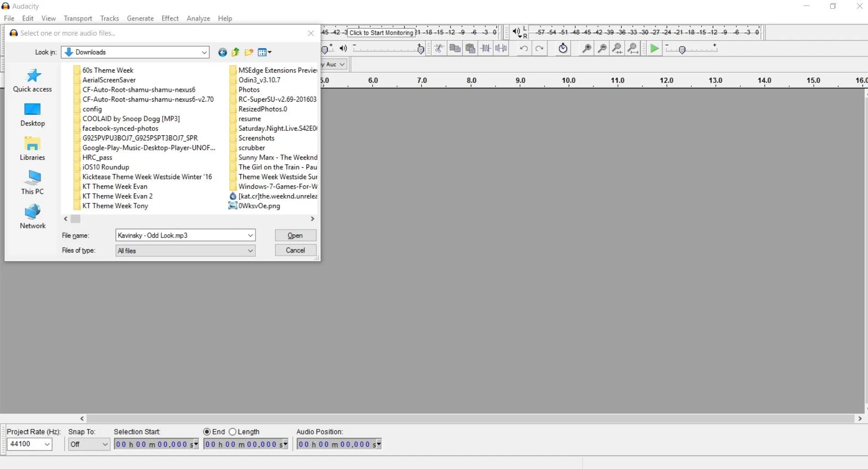The image size is (868, 469).
Task: Click green Play-at-speed button
Action: [654, 48]
